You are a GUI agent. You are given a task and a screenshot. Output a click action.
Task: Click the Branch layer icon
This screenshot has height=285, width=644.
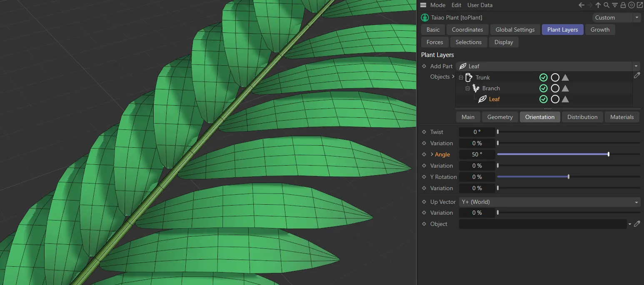475,88
